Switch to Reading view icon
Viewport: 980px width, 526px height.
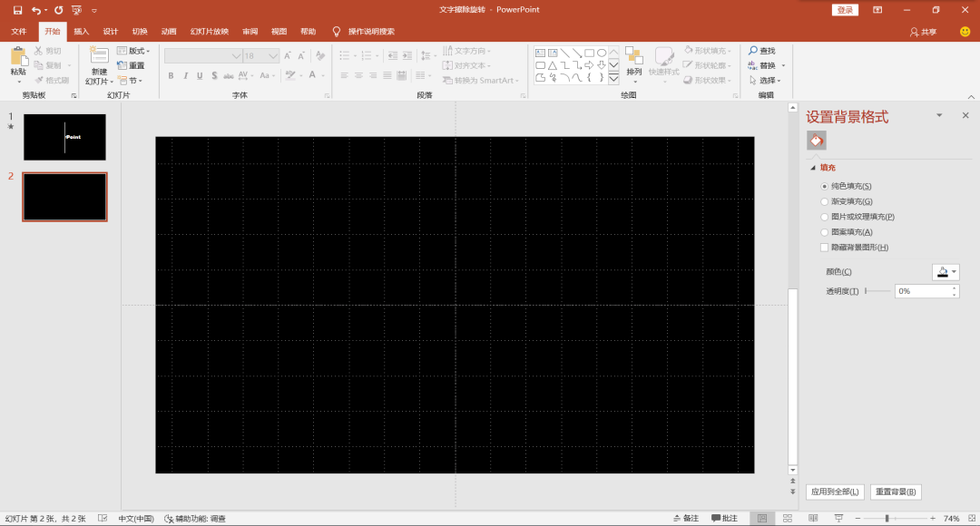[813, 519]
